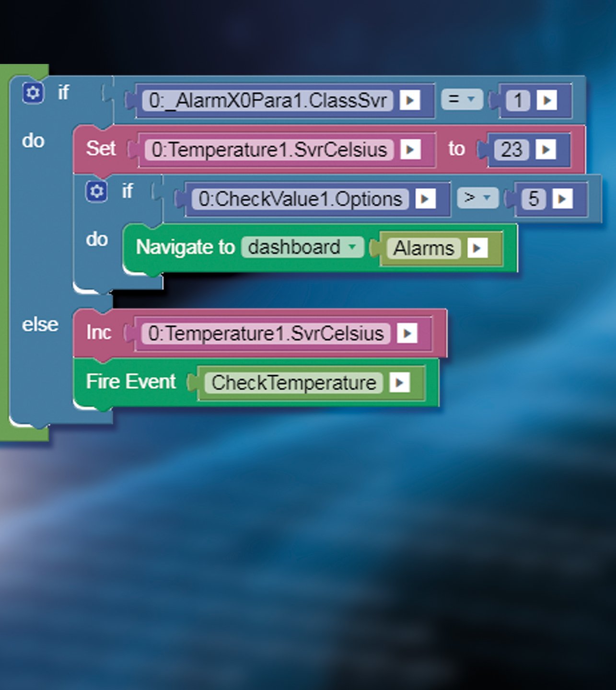Open the inner if block gear settings
The height and width of the screenshot is (690, 616).
(96, 192)
